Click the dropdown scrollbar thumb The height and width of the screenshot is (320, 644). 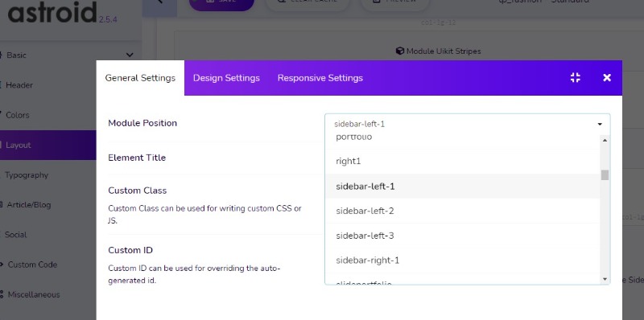point(605,174)
